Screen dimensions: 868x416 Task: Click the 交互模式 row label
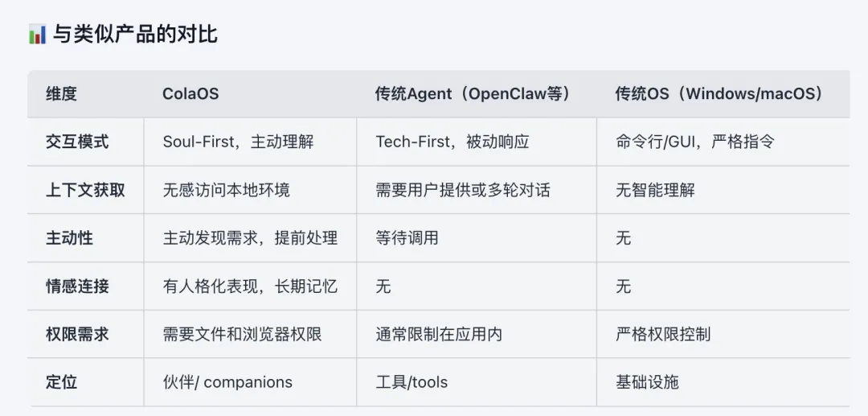coord(77,142)
